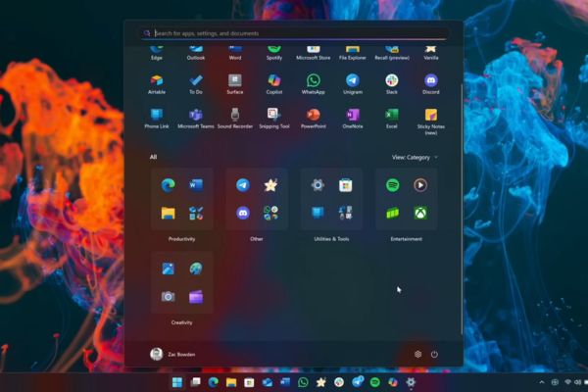Focus the Start menu search box
Screen dimensions: 588x392
click(294, 33)
